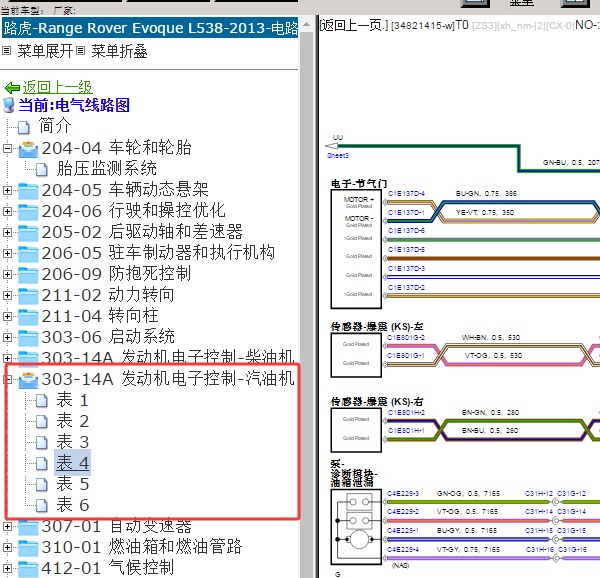Expand the 204-05 车辆动态悬架 node
This screenshot has height=578, width=600.
pyautogui.click(x=7, y=190)
